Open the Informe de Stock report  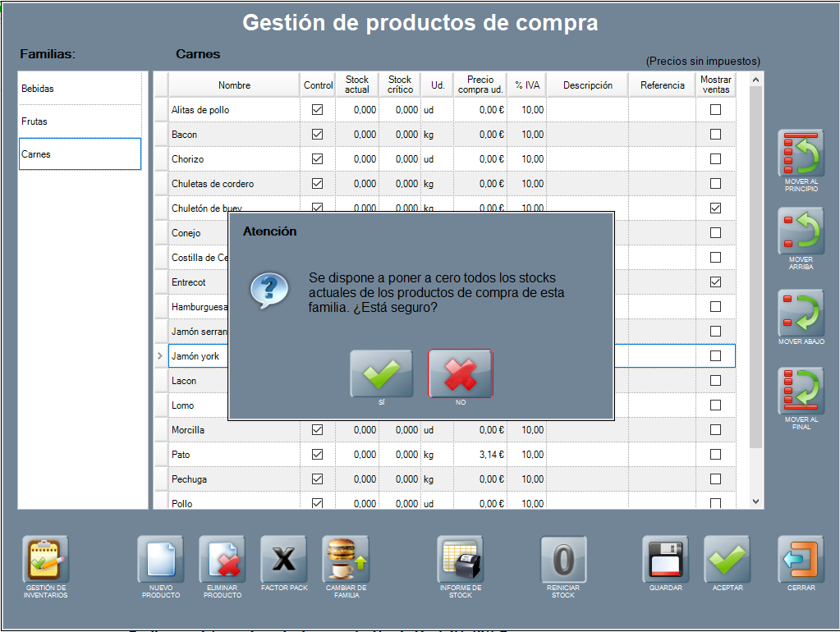point(460,560)
